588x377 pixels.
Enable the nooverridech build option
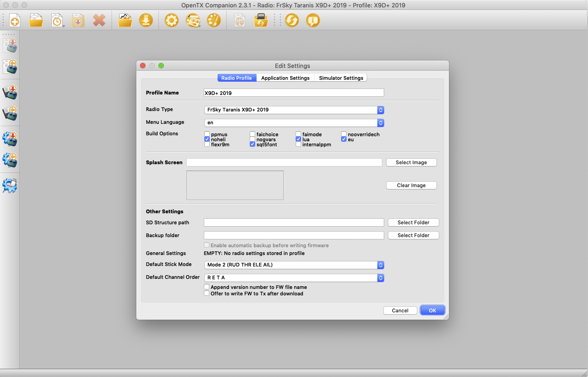[x=344, y=134]
